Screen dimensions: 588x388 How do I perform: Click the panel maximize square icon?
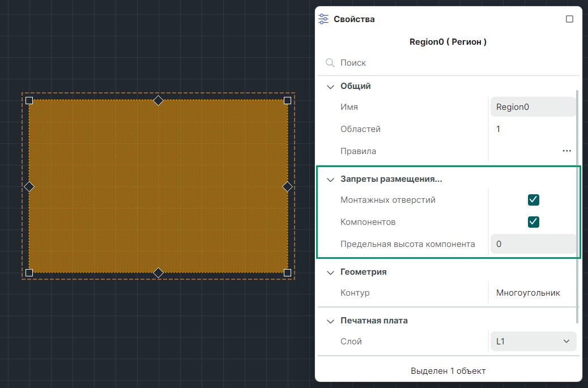pyautogui.click(x=569, y=19)
